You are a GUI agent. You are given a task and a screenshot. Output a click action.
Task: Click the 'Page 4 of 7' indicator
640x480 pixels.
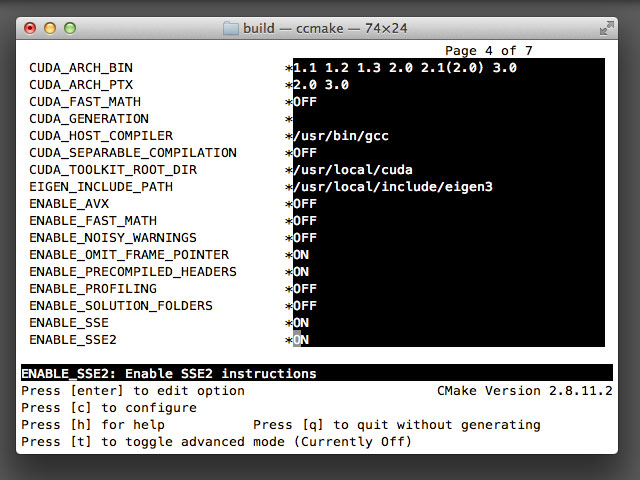[x=489, y=50]
